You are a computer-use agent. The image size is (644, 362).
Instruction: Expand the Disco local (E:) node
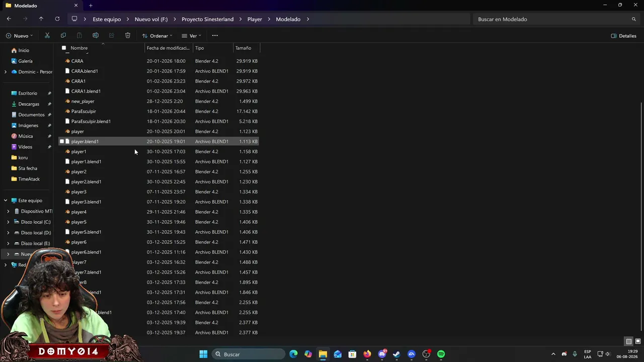point(8,243)
